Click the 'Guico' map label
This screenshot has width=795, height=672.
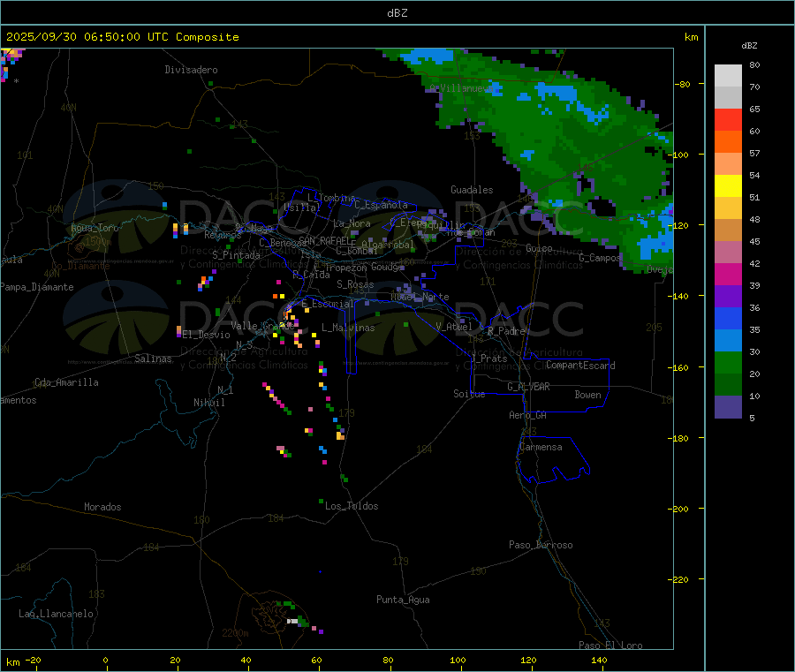click(539, 249)
